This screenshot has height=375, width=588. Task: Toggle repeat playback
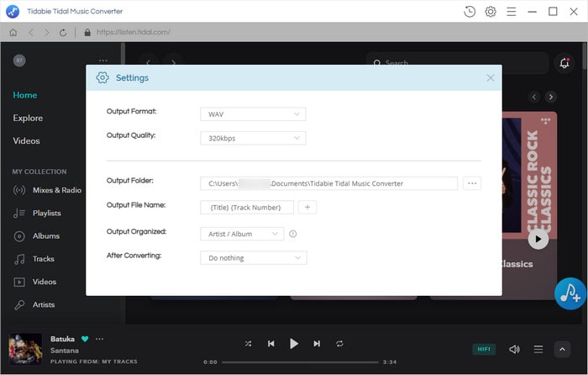click(339, 343)
